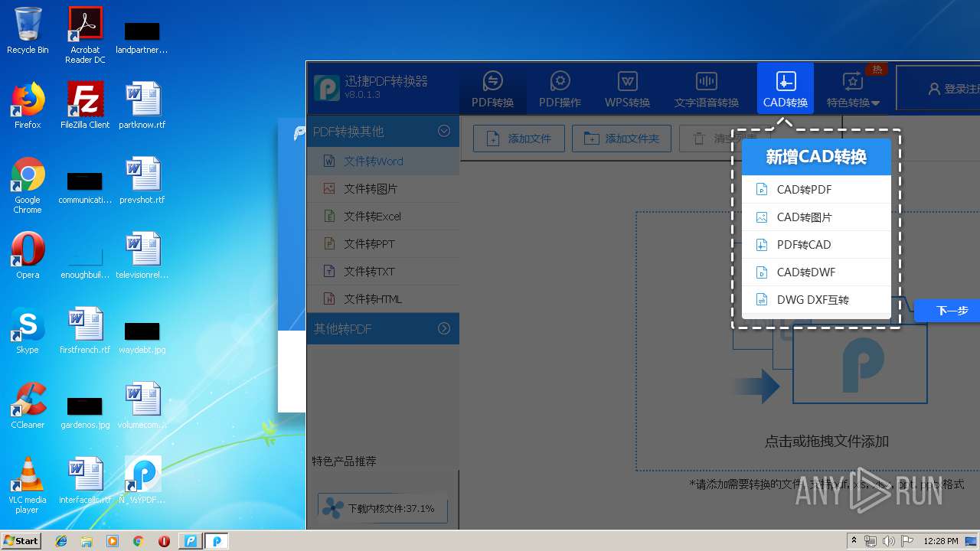Choose CAD转图片 from the popup list
The image size is (980, 551).
(x=816, y=217)
